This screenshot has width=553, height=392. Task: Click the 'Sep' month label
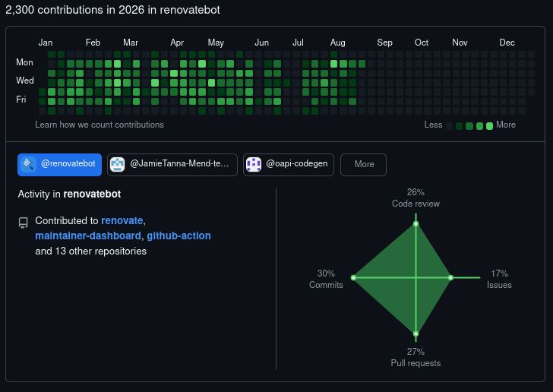point(384,43)
